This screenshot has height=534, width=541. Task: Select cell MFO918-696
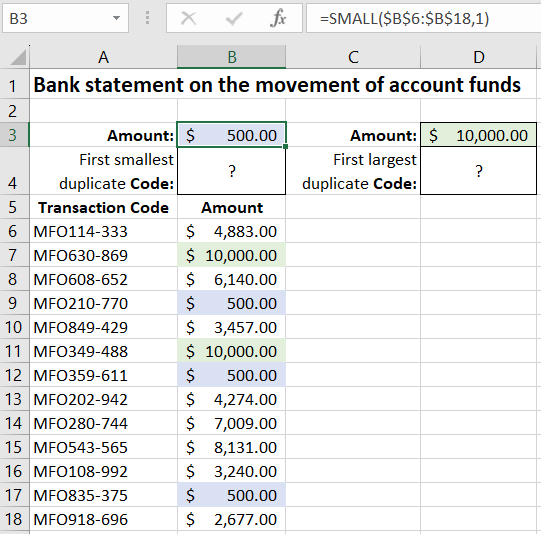point(104,519)
